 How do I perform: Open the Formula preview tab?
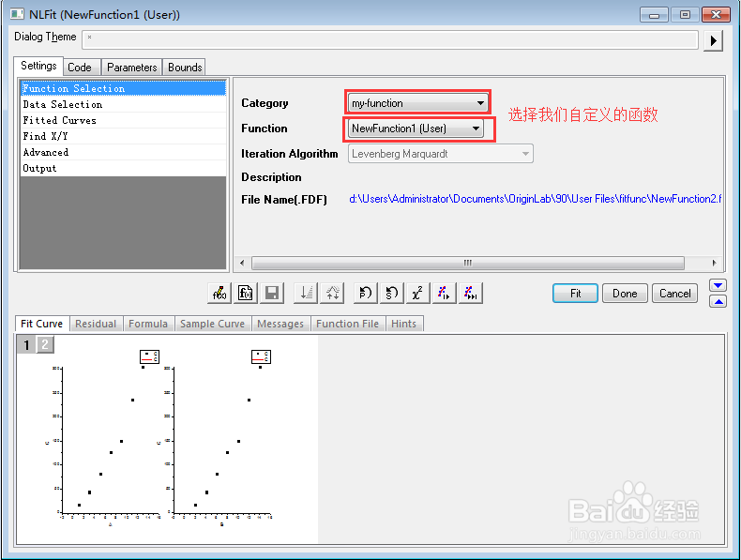coord(148,324)
